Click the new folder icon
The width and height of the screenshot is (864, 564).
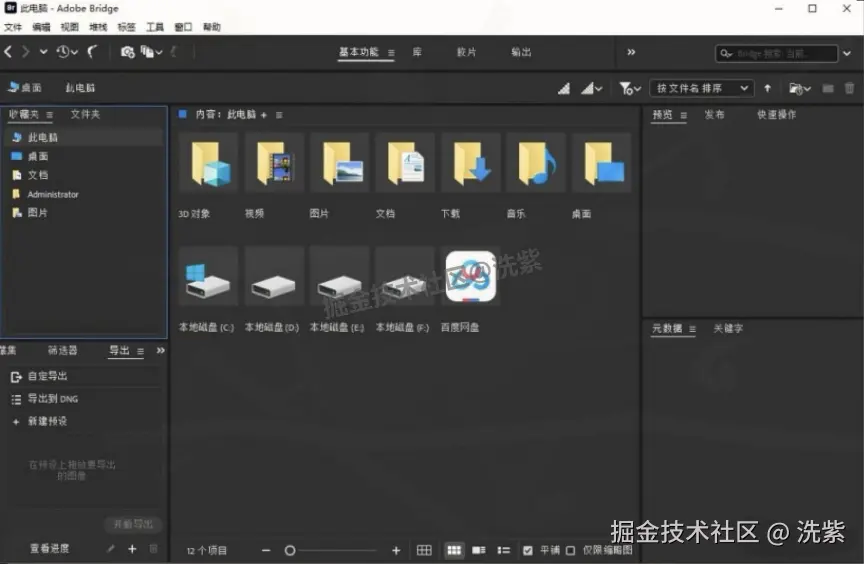click(828, 88)
